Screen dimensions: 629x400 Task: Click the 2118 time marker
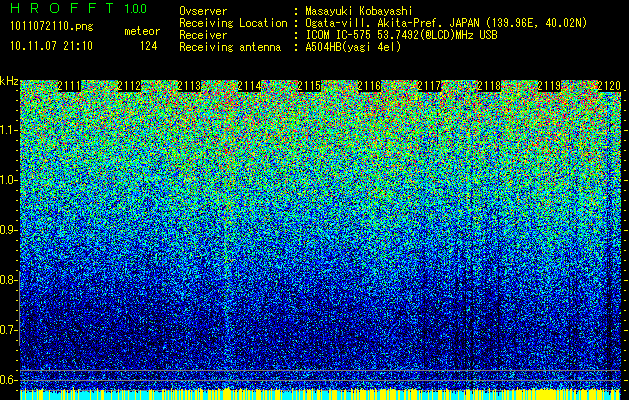tap(489, 86)
